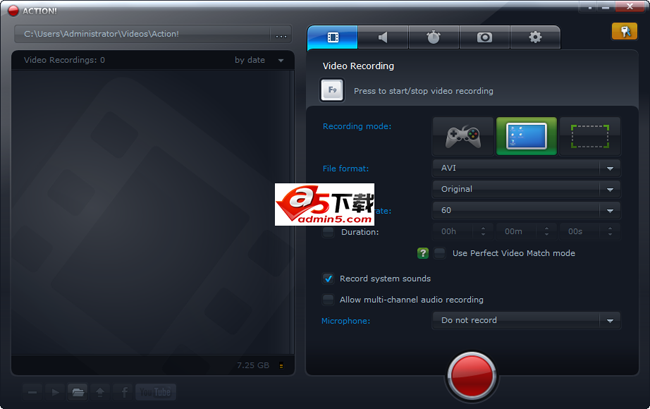650x409 pixels.
Task: Open the by date sort dropdown
Action: pyautogui.click(x=259, y=61)
